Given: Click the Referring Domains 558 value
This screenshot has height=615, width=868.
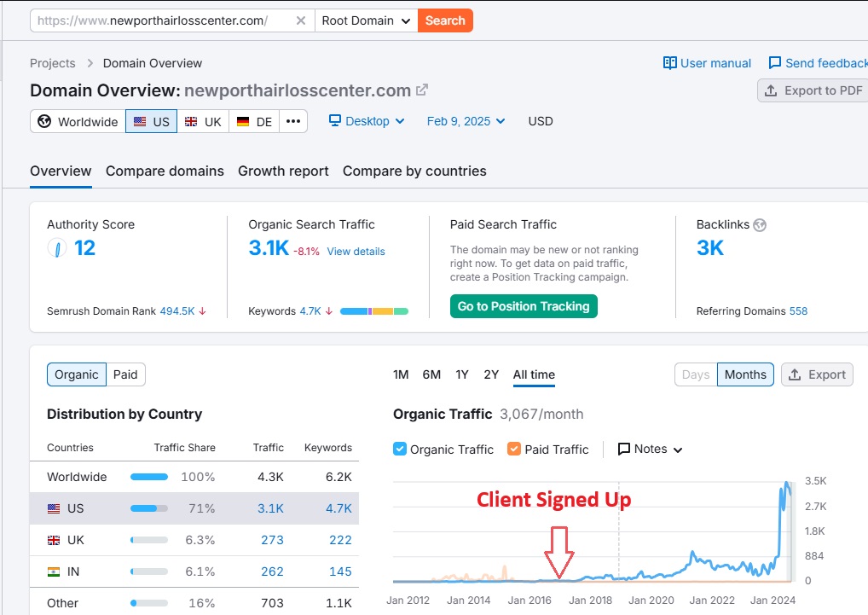Looking at the screenshot, I should tap(798, 311).
